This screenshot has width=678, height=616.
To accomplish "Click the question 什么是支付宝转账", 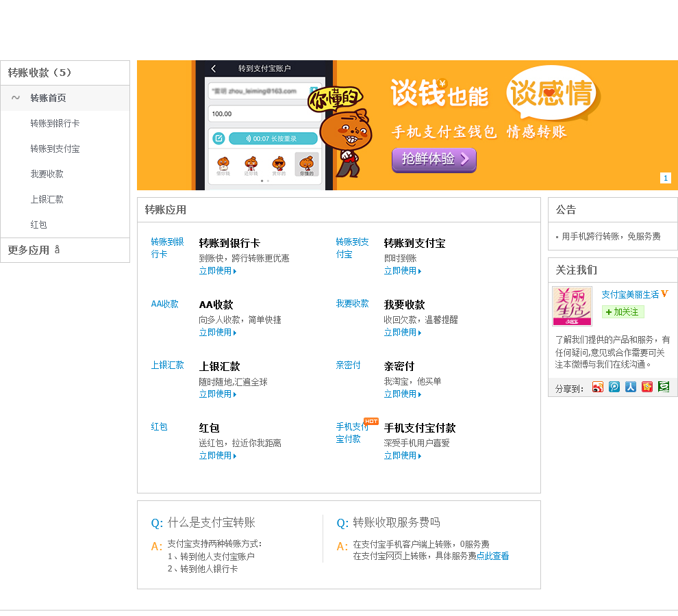I will click(212, 523).
